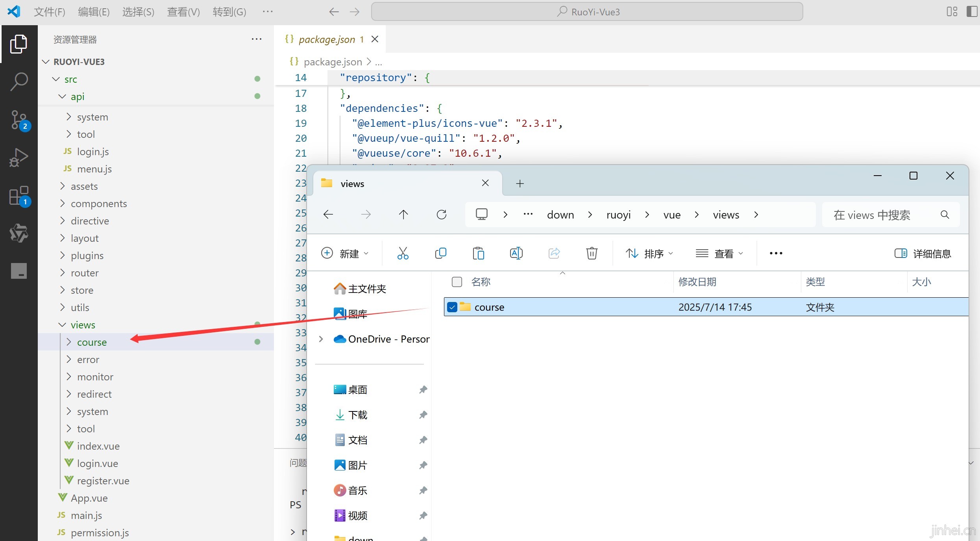The width and height of the screenshot is (980, 541).
Task: Add a new tab in File Explorer
Action: [520, 183]
